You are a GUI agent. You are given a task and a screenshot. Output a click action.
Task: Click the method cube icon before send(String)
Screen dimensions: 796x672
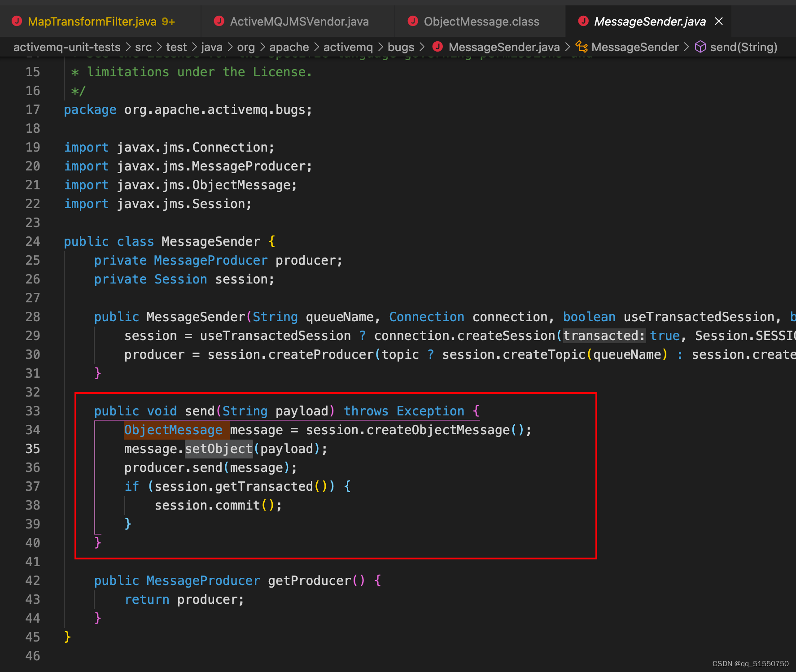coord(700,47)
